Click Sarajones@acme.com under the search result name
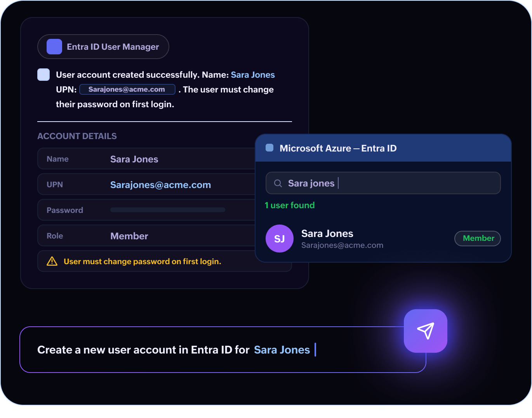 pos(342,246)
